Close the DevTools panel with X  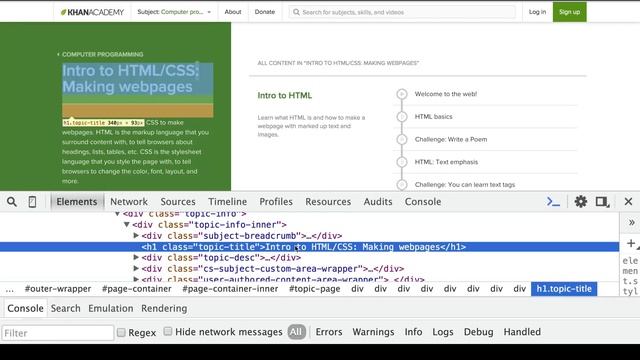tap(628, 202)
